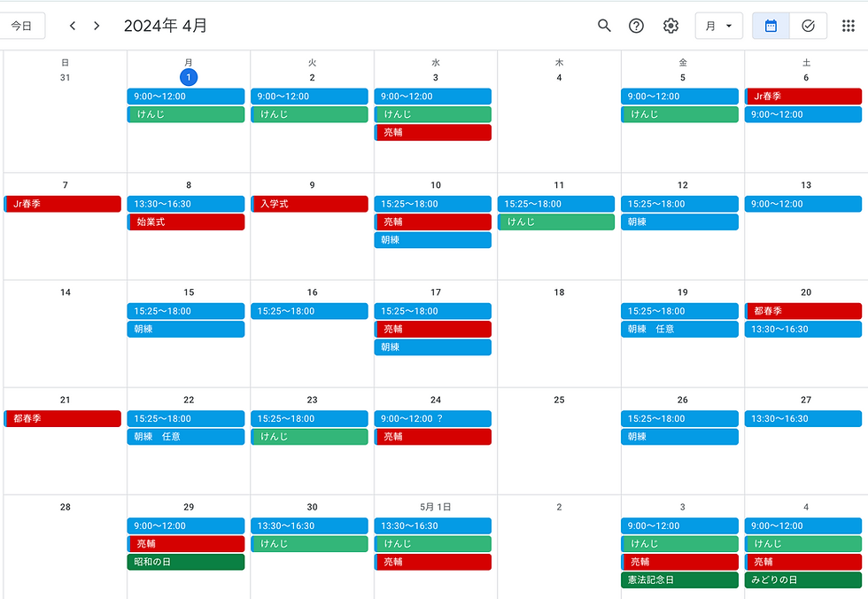Viewport: 868px width, 599px height.
Task: Open 憲法記念日 holiday on May 3
Action: pyautogui.click(x=680, y=580)
